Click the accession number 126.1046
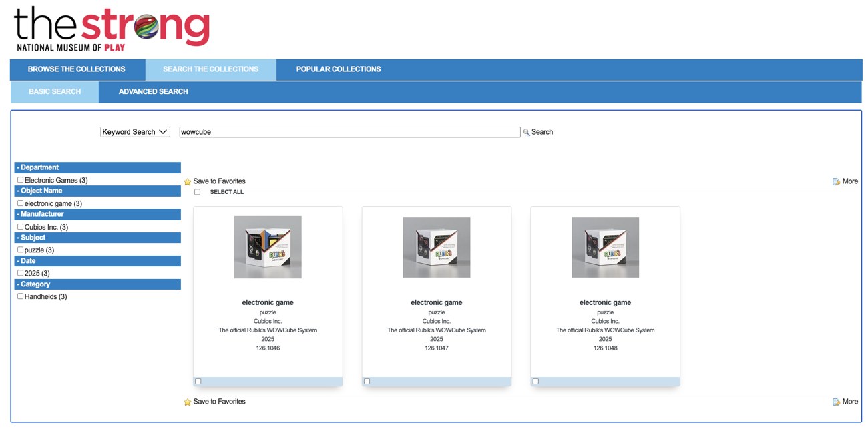The width and height of the screenshot is (868, 433). click(x=268, y=348)
